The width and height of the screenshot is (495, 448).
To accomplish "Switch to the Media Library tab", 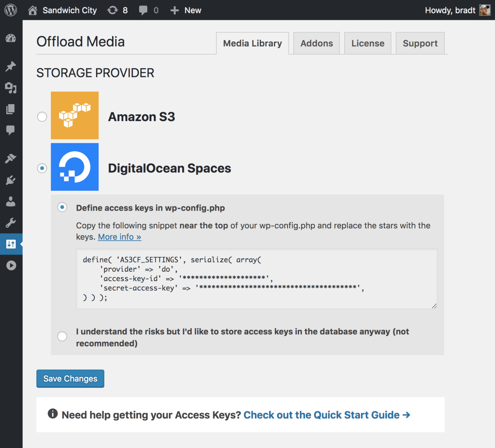I will [252, 43].
